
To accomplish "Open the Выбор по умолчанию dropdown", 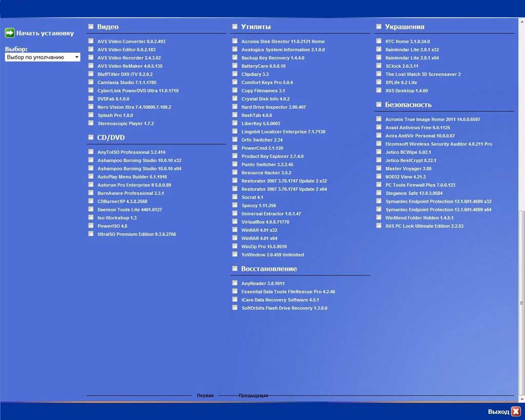I will point(42,57).
